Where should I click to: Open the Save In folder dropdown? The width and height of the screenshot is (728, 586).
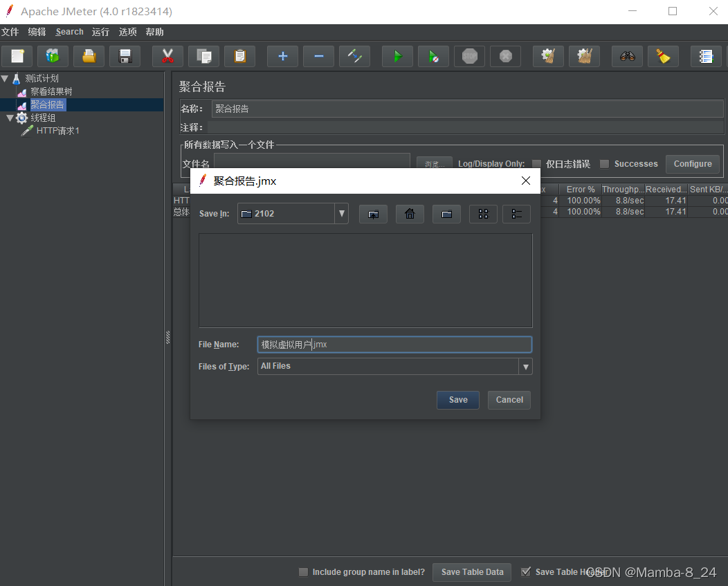pyautogui.click(x=342, y=214)
